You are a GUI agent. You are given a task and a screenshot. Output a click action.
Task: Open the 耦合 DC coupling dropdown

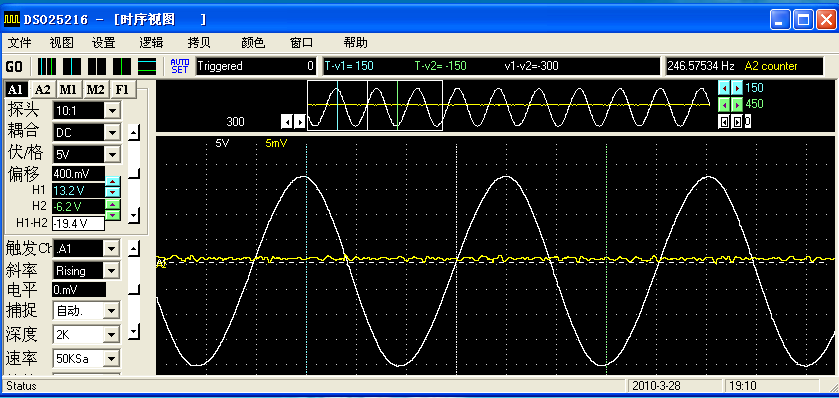pyautogui.click(x=112, y=133)
